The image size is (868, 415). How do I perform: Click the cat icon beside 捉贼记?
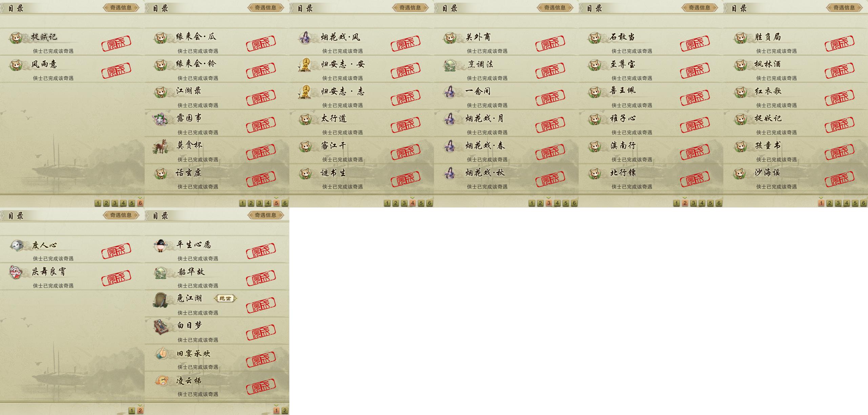16,38
